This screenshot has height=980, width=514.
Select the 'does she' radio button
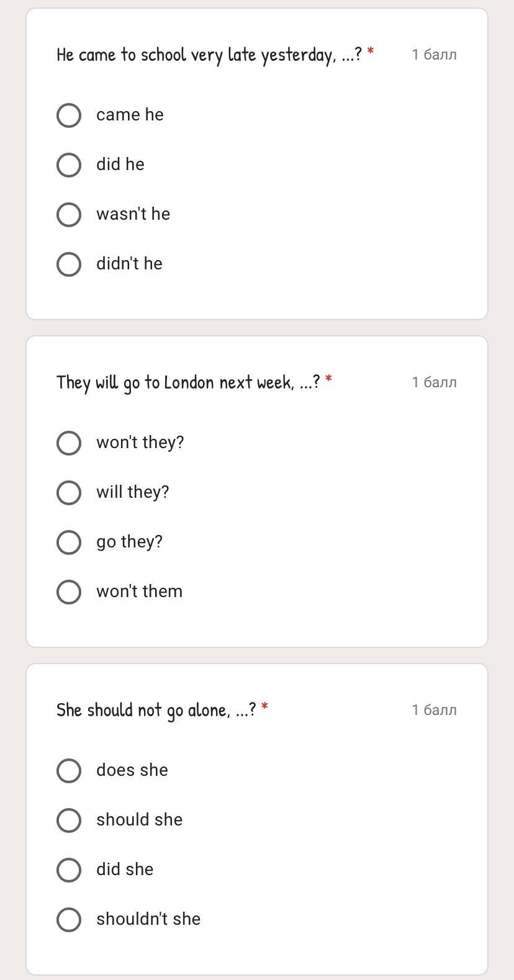pos(69,771)
